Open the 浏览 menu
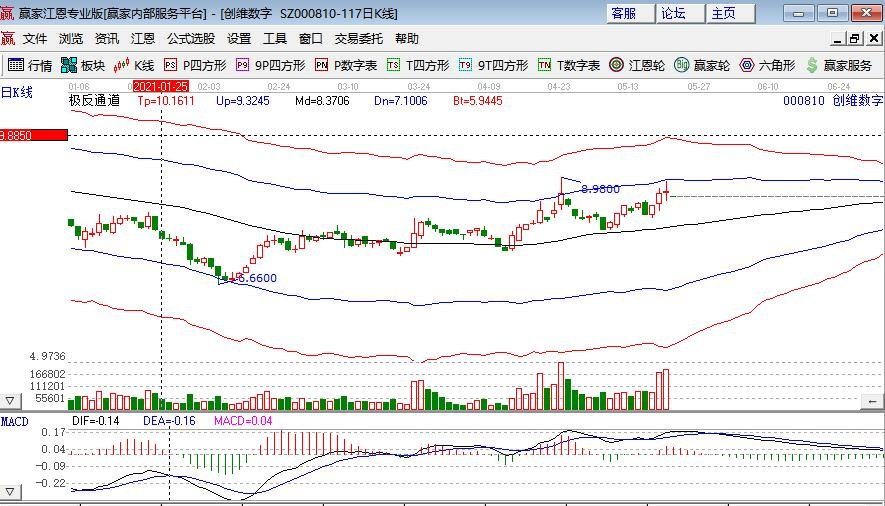885x506 pixels. [71, 38]
